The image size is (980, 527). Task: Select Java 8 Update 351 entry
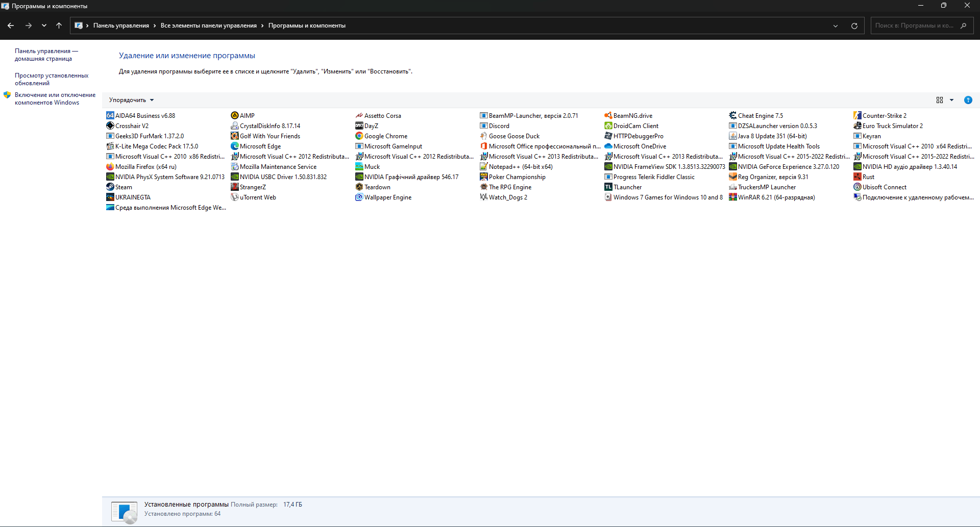click(x=768, y=136)
